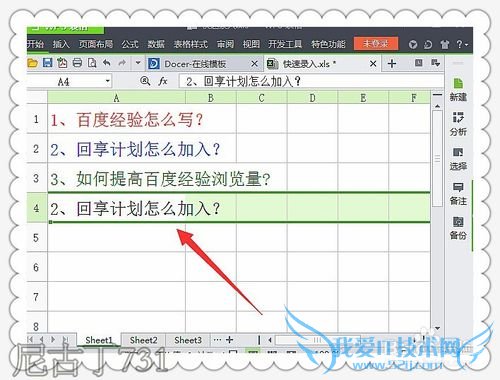Open the 公式 ribbon tab

pos(130,44)
